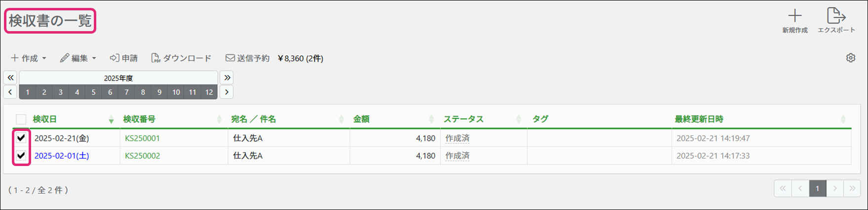Click the 新規作成 plus icon

[x=794, y=16]
